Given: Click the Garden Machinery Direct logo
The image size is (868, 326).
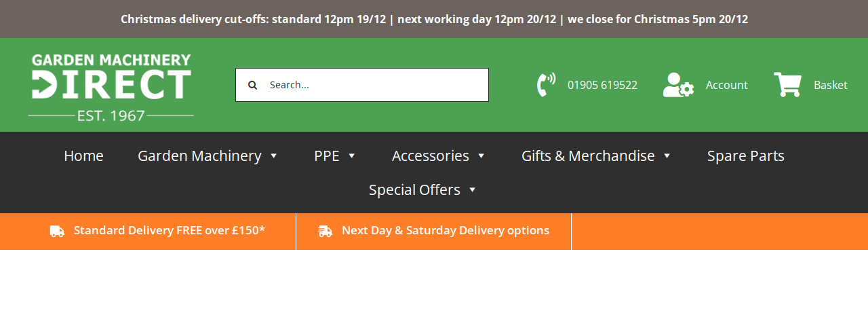Looking at the screenshot, I should click(x=111, y=88).
